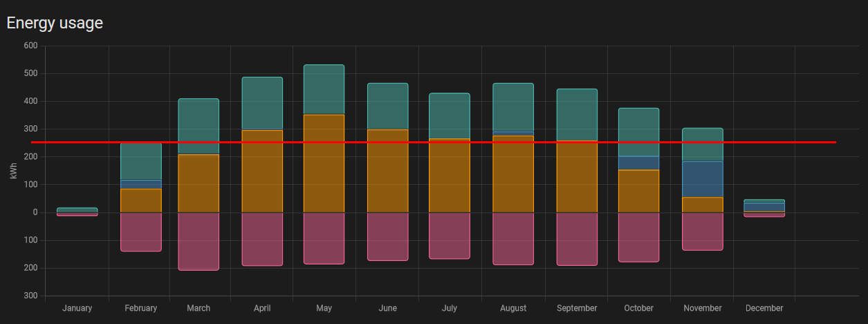
Task: Select April's teal bar segment
Action: (262, 103)
